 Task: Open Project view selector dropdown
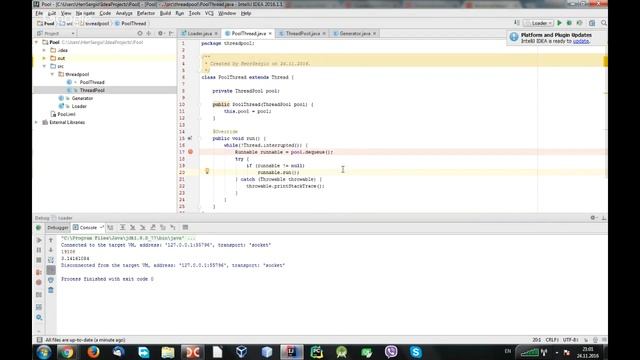pos(56,33)
